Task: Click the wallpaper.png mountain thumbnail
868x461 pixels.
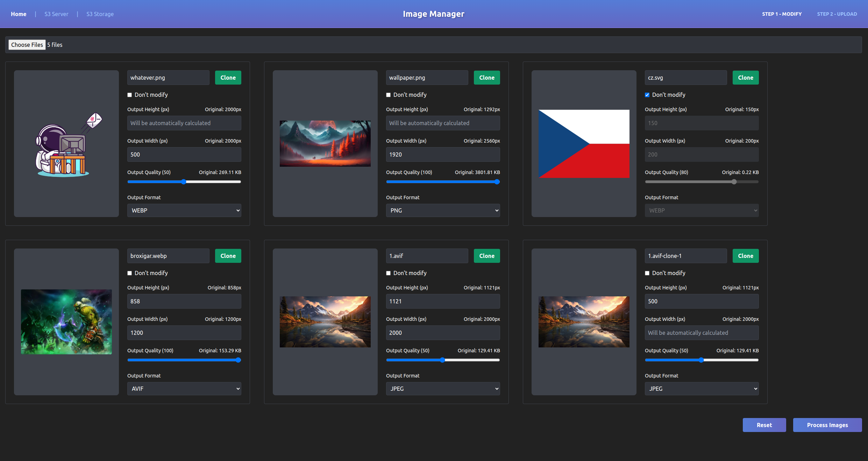Action: point(325,144)
